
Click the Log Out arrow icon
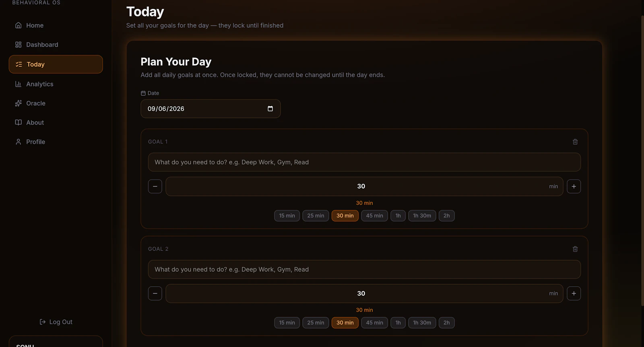point(43,322)
